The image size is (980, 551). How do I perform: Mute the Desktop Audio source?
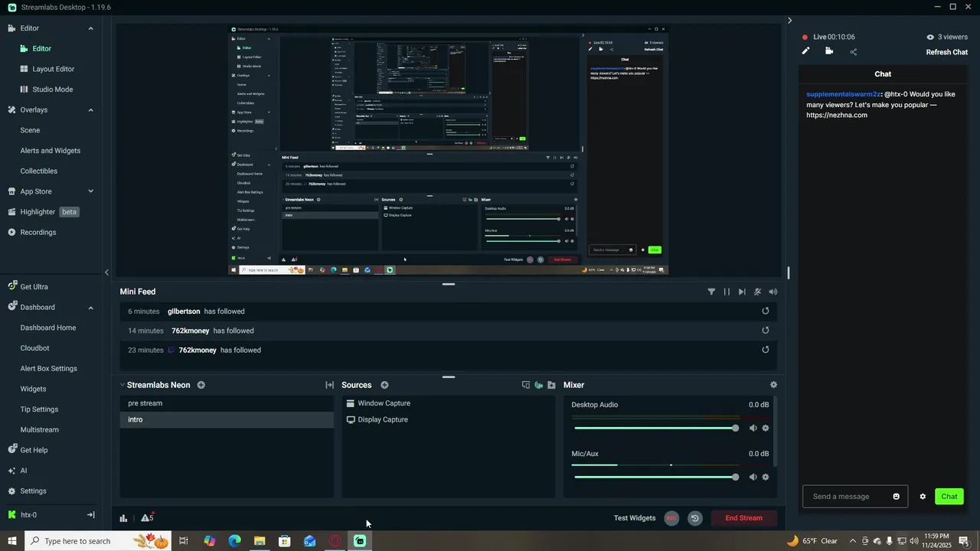753,428
